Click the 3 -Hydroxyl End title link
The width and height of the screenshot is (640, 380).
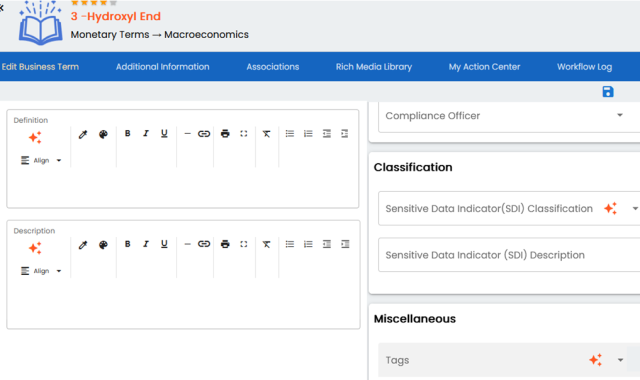116,16
